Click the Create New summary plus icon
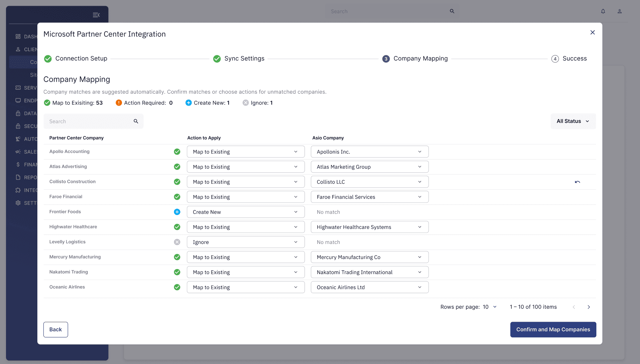The width and height of the screenshot is (640, 364). pos(188,103)
